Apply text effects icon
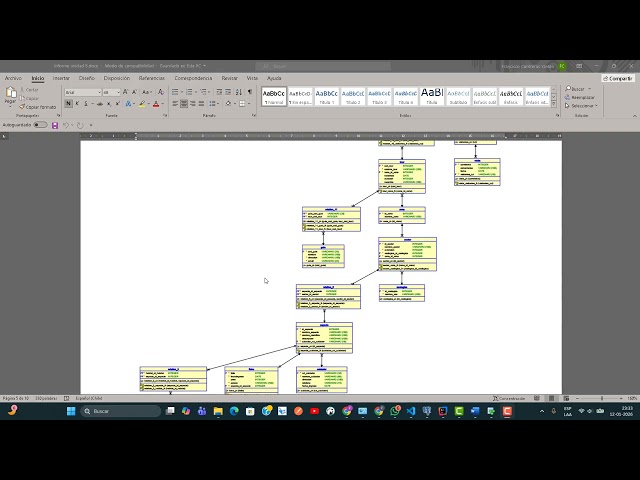Viewport: 640px width, 480px height. pyautogui.click(x=129, y=104)
